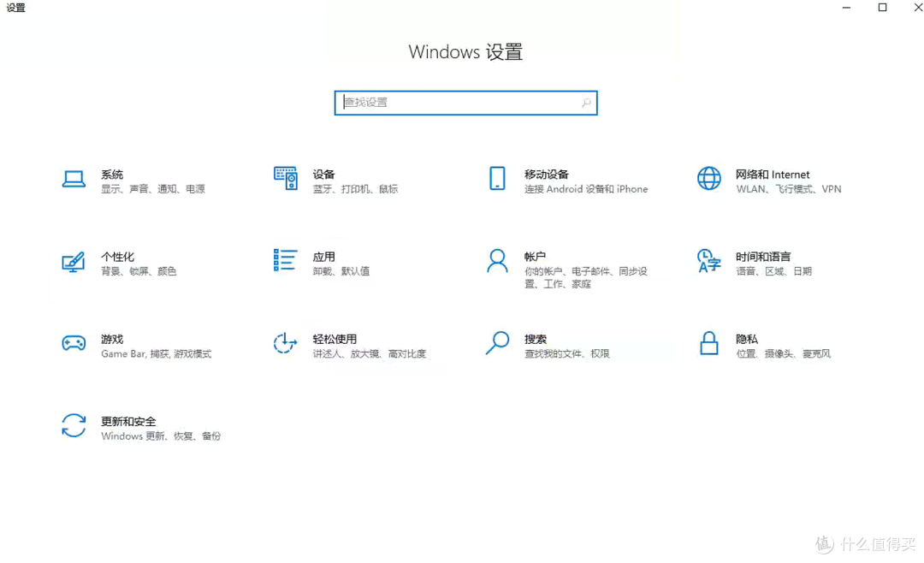
Task: Click the 时间和语言 clock-letter icon
Action: coord(709,261)
